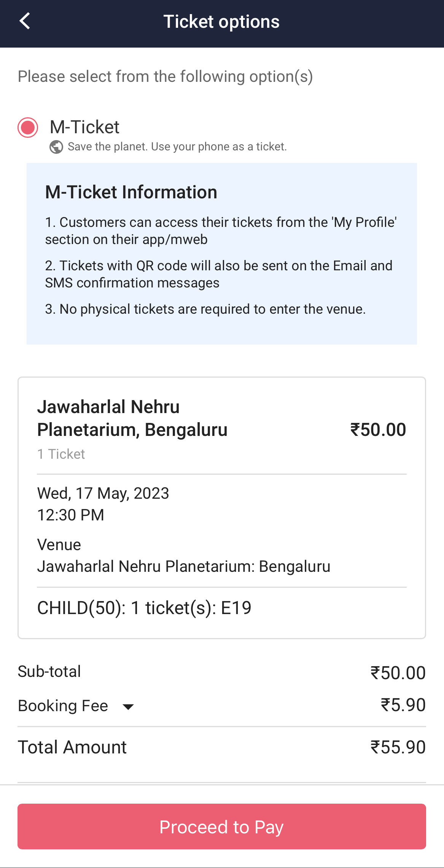Click the ₹50.00 ticket price in card
Viewport: 444px width, 868px height.
(378, 430)
